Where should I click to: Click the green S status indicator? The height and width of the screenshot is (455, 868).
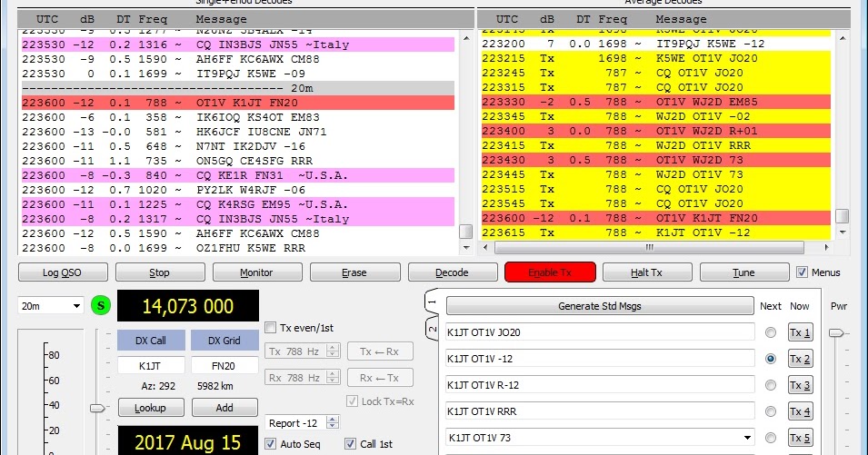[101, 305]
